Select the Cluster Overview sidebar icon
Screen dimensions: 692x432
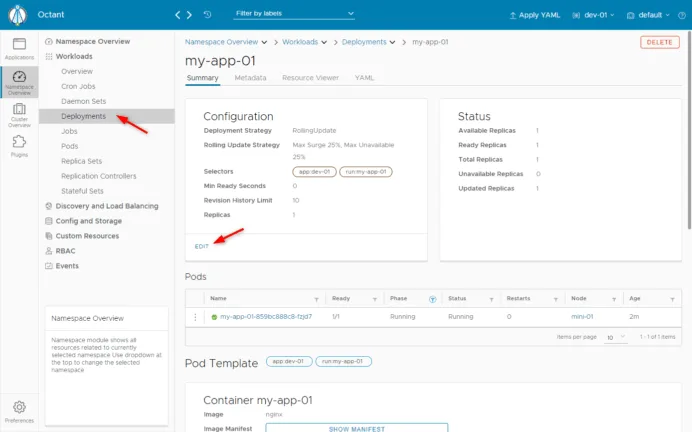[x=19, y=115]
